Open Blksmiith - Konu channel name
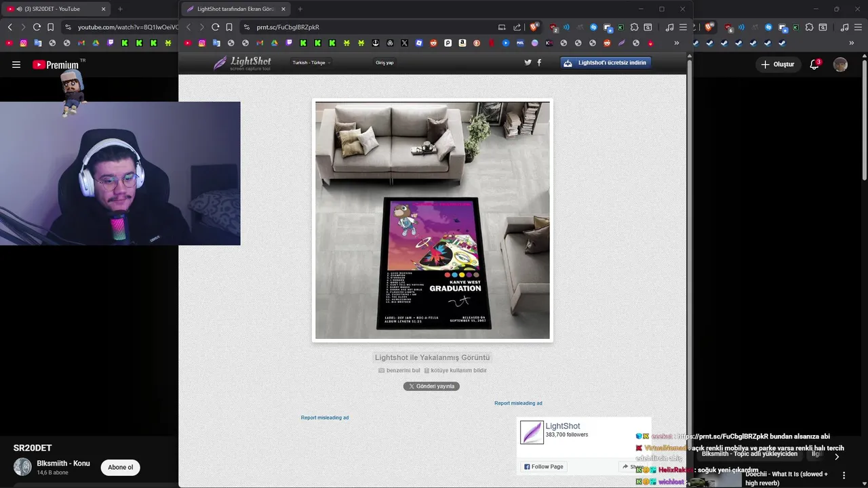The height and width of the screenshot is (488, 868). (x=63, y=464)
